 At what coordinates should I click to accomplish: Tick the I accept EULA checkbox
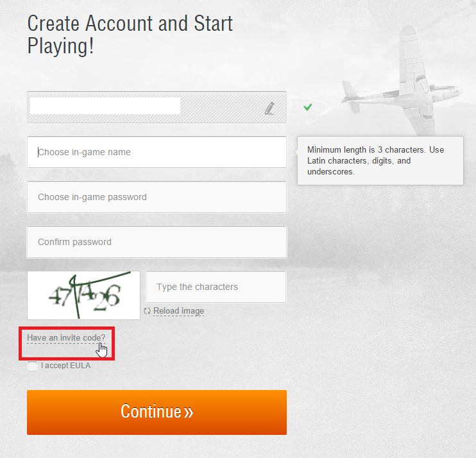tap(32, 366)
